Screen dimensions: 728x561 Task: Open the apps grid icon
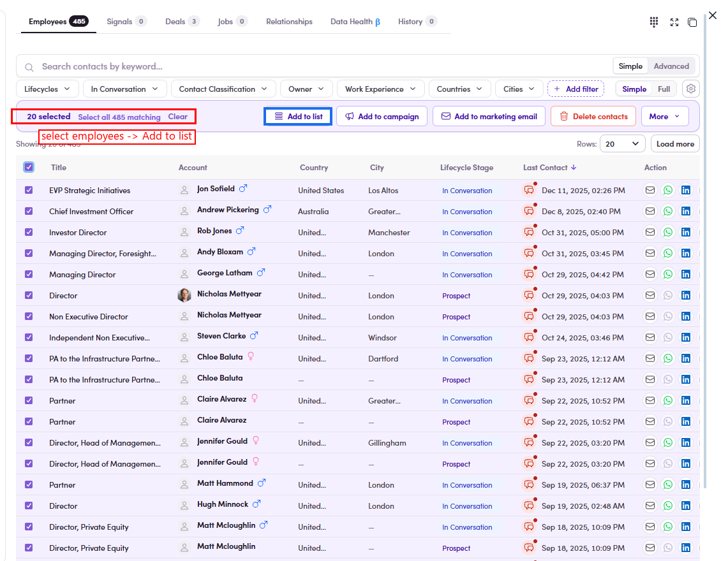(x=654, y=22)
